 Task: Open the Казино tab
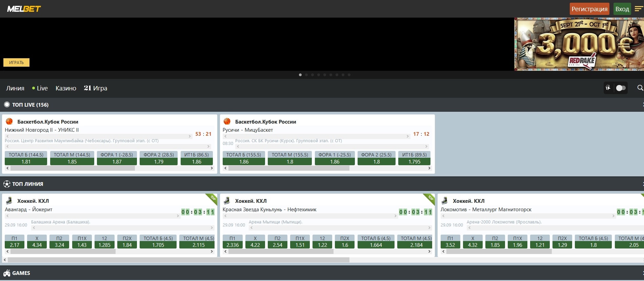click(x=66, y=88)
